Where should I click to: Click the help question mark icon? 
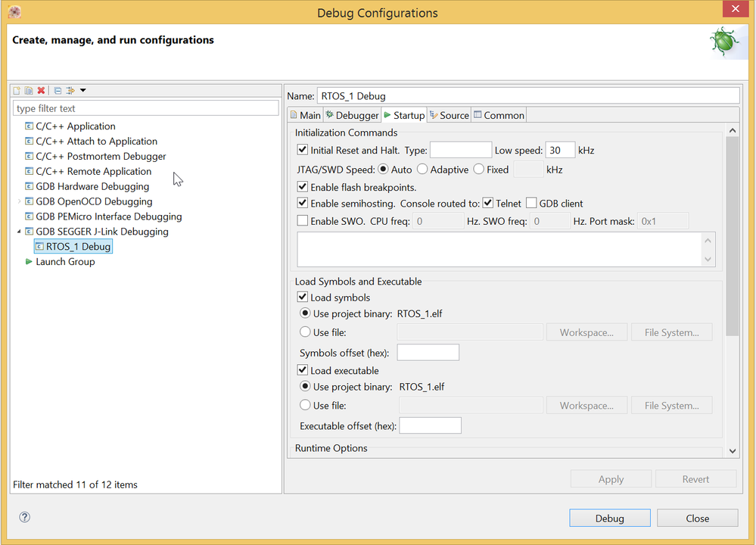tap(24, 517)
